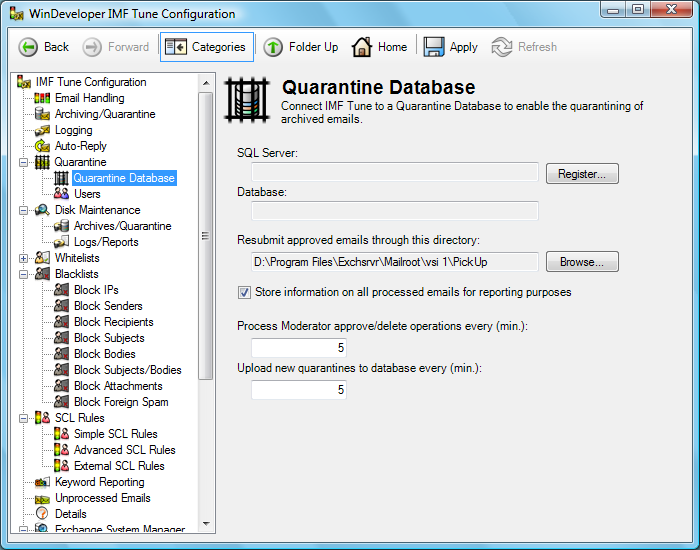Select Block Bodies in the tree
Viewport: 700px width, 550px height.
[x=104, y=354]
